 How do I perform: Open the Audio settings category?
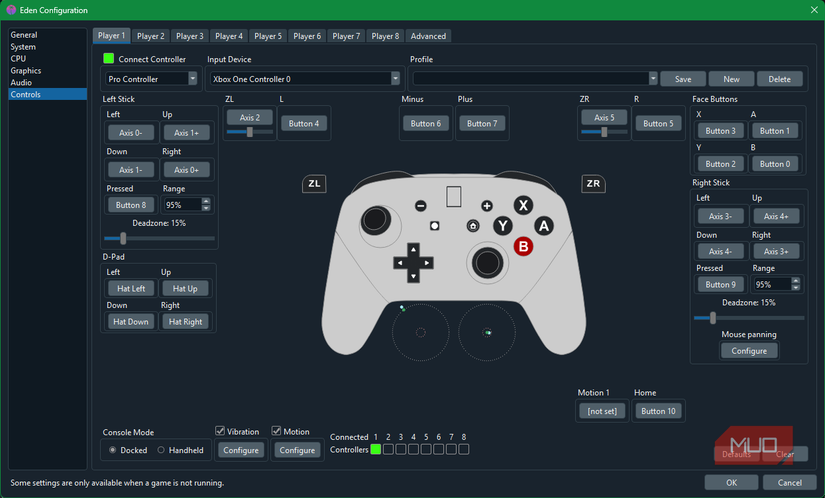click(21, 83)
